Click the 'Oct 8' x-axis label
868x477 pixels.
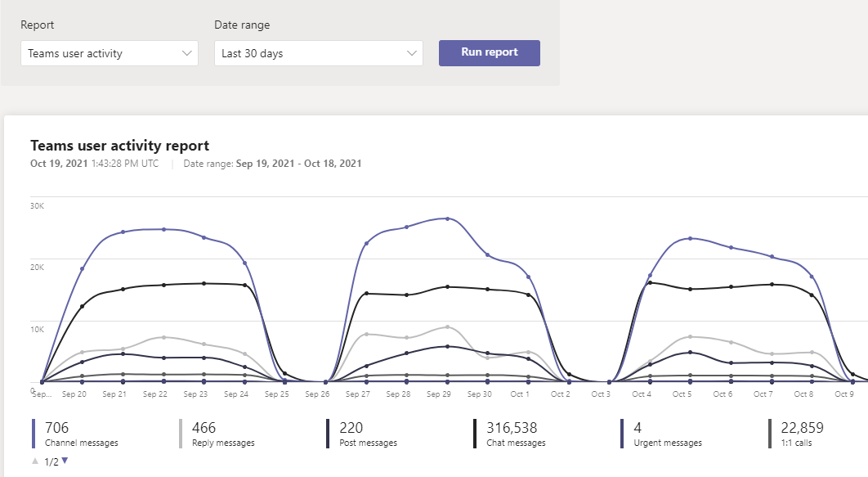803,394
